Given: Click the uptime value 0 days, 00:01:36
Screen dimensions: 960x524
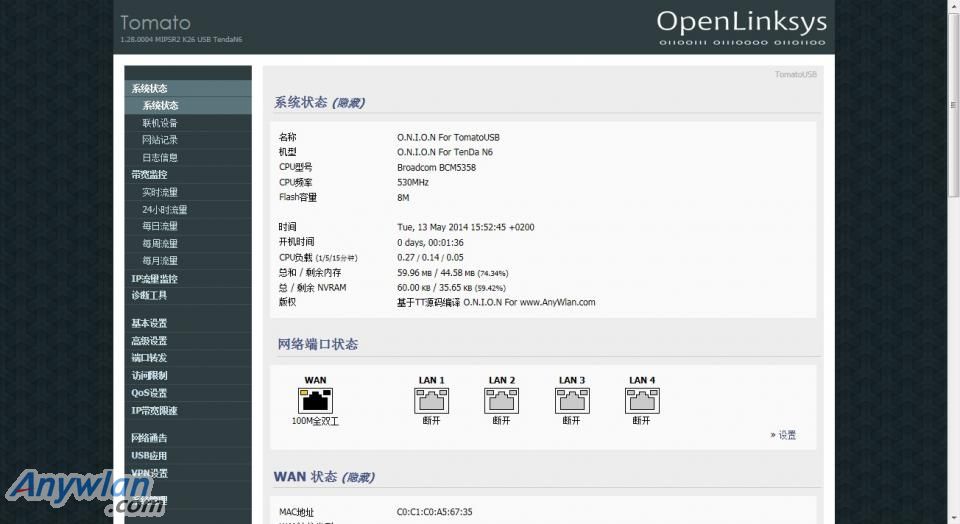Looking at the screenshot, I should click(430, 242).
